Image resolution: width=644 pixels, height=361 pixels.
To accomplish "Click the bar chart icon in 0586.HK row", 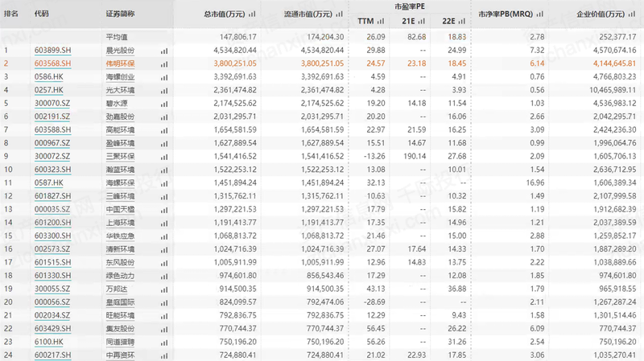I will (164, 77).
